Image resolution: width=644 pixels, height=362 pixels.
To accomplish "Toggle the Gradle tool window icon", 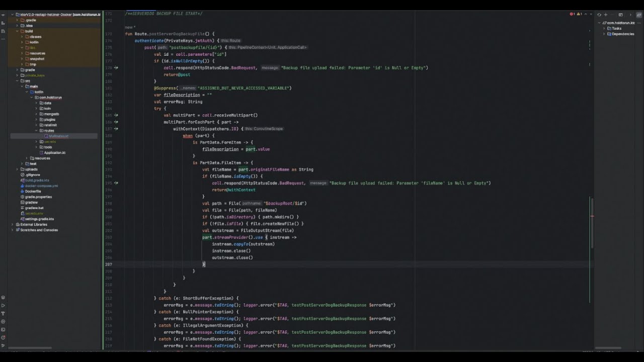I will tap(639, 15).
